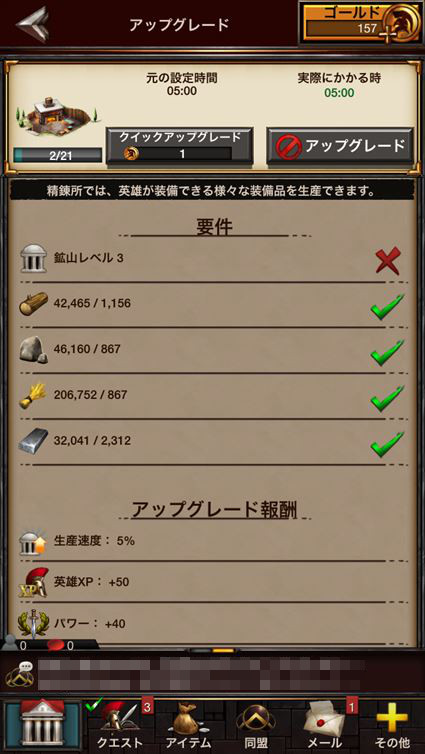Tap the green checkmark beside the silver ingot requirement

tap(387, 443)
